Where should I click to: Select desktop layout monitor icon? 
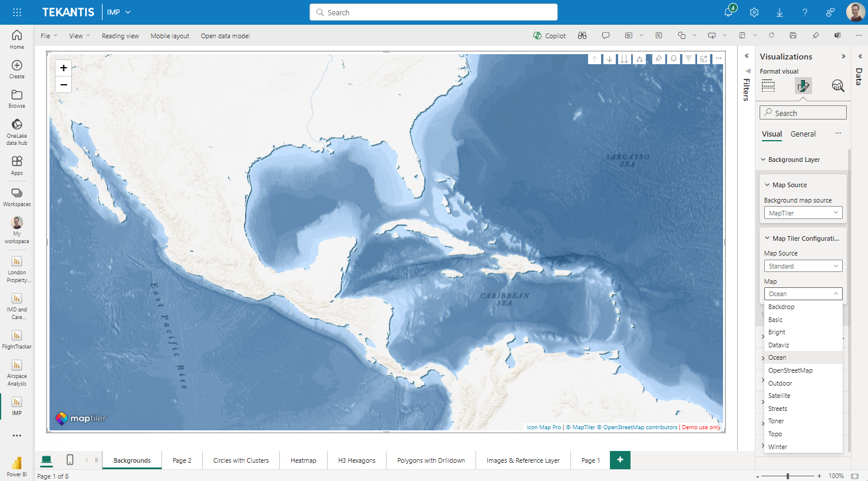pyautogui.click(x=47, y=460)
